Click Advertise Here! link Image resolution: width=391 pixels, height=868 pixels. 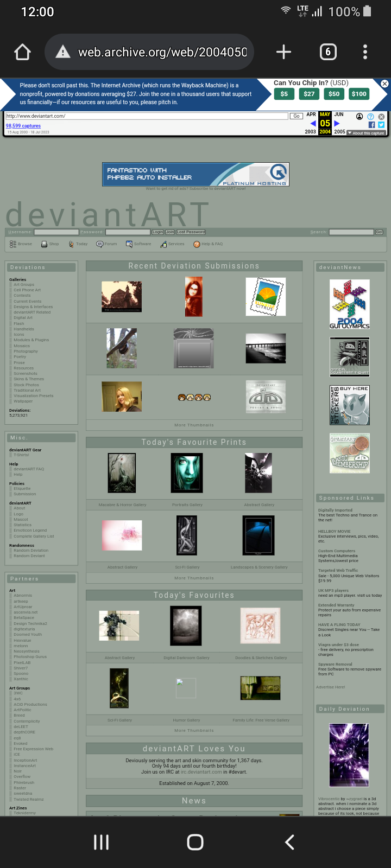331,687
